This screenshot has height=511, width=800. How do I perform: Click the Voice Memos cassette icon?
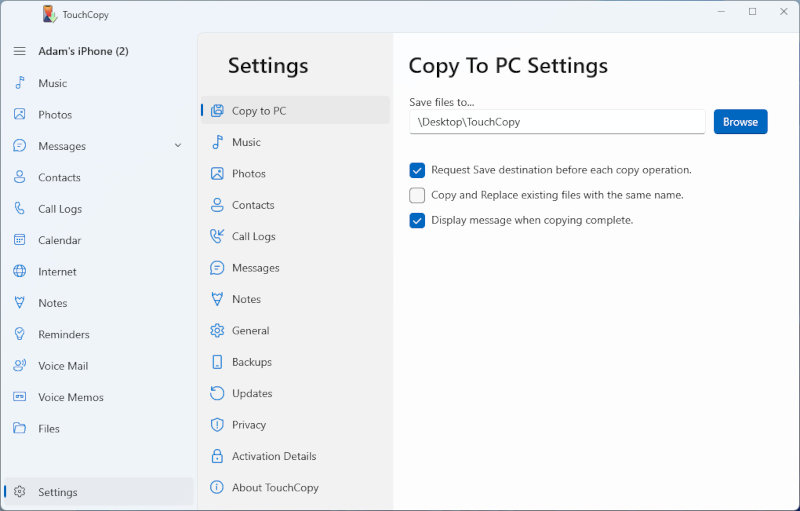tap(19, 397)
